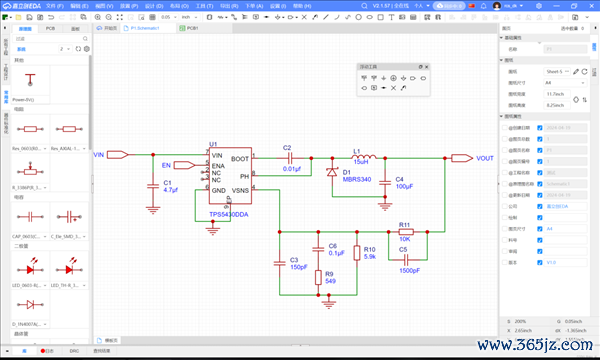Select the text tool T icon
The width and height of the screenshot is (600, 360).
click(x=391, y=17)
